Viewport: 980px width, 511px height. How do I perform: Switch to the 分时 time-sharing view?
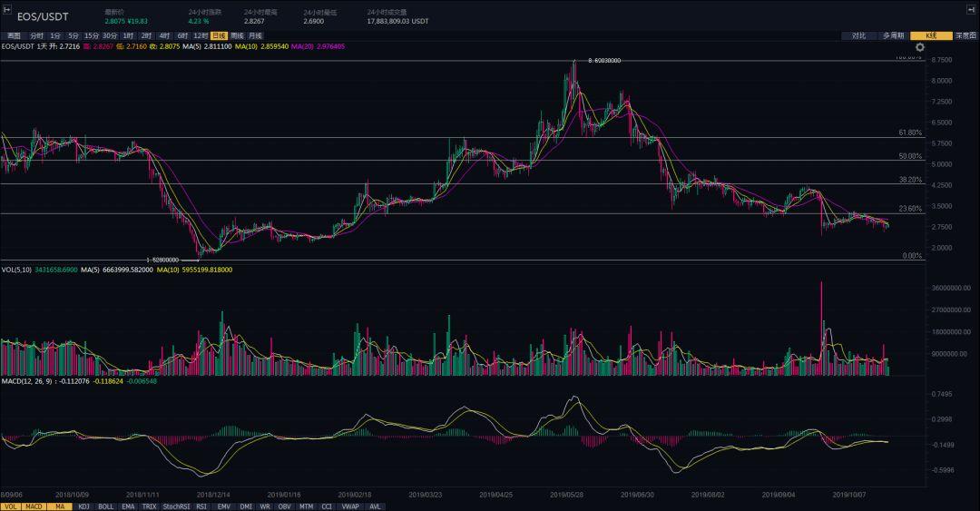(37, 35)
